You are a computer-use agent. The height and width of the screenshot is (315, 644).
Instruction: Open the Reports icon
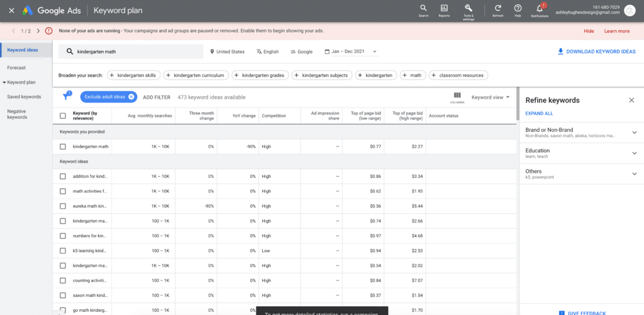444,9
